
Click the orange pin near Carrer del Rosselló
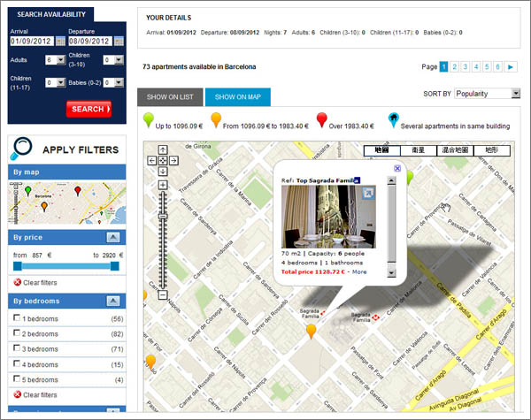[150, 363]
